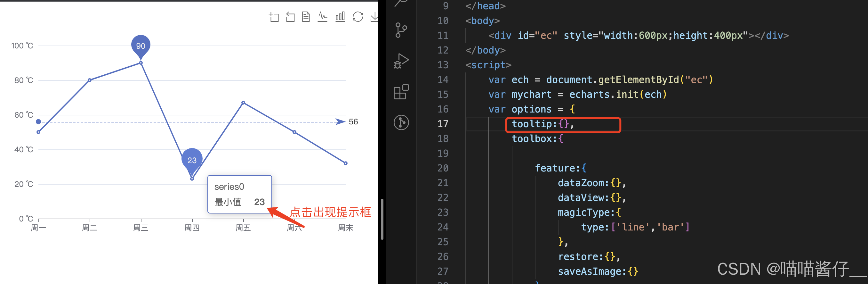Click the div id="ec" line 11

(639, 35)
